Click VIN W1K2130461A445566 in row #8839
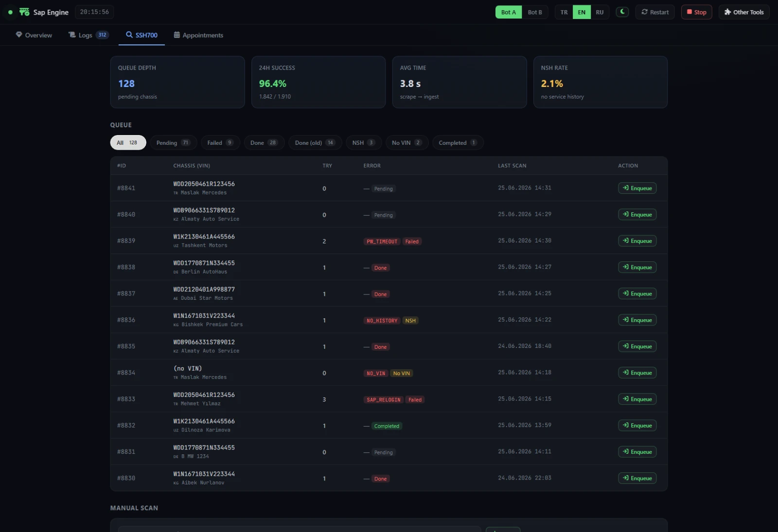The height and width of the screenshot is (532, 778). (204, 237)
